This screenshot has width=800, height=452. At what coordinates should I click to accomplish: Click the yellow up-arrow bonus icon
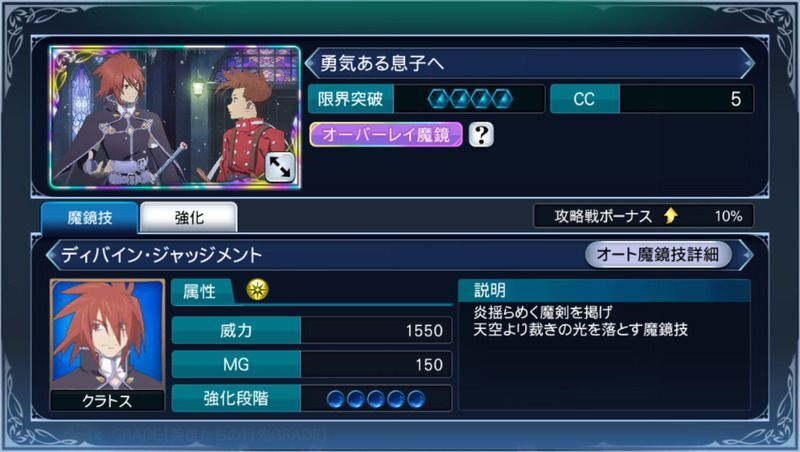point(670,216)
